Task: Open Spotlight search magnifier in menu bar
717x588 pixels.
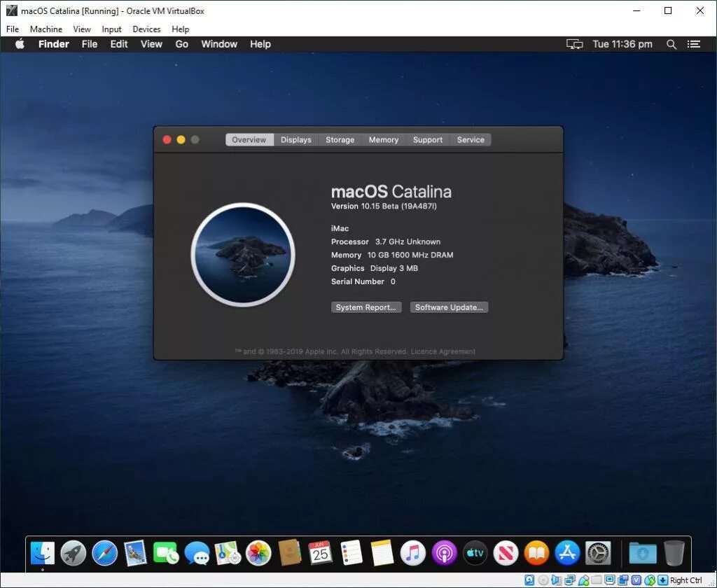Action: pyautogui.click(x=671, y=44)
